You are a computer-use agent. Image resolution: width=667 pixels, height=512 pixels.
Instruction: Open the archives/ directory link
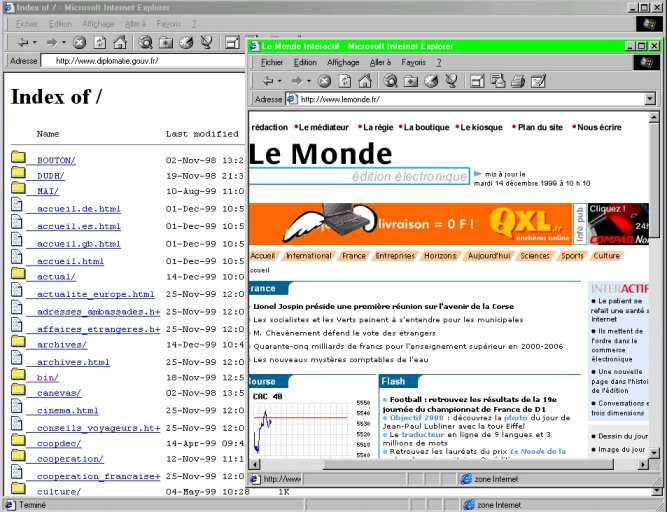62,344
